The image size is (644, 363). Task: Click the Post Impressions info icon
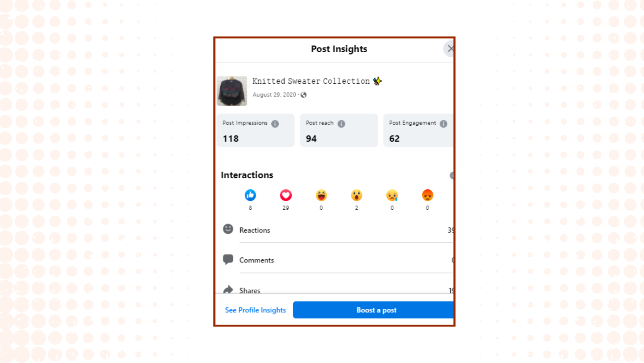(275, 124)
